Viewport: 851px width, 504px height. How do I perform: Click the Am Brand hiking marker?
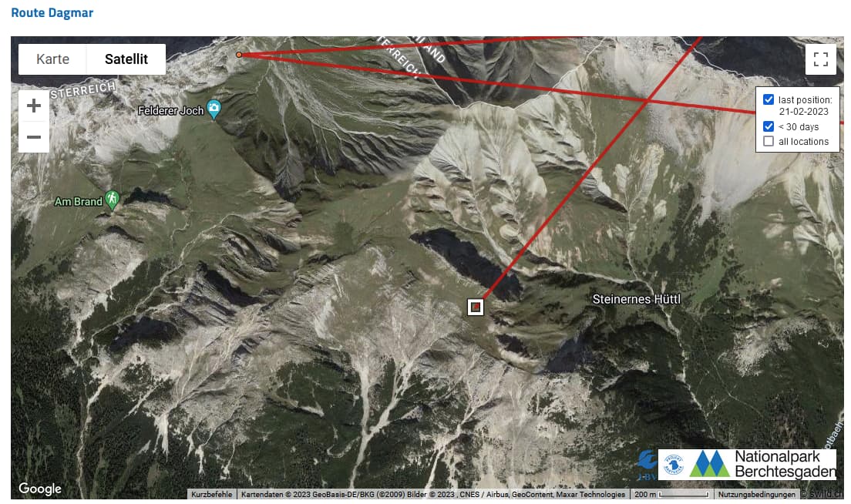[112, 200]
